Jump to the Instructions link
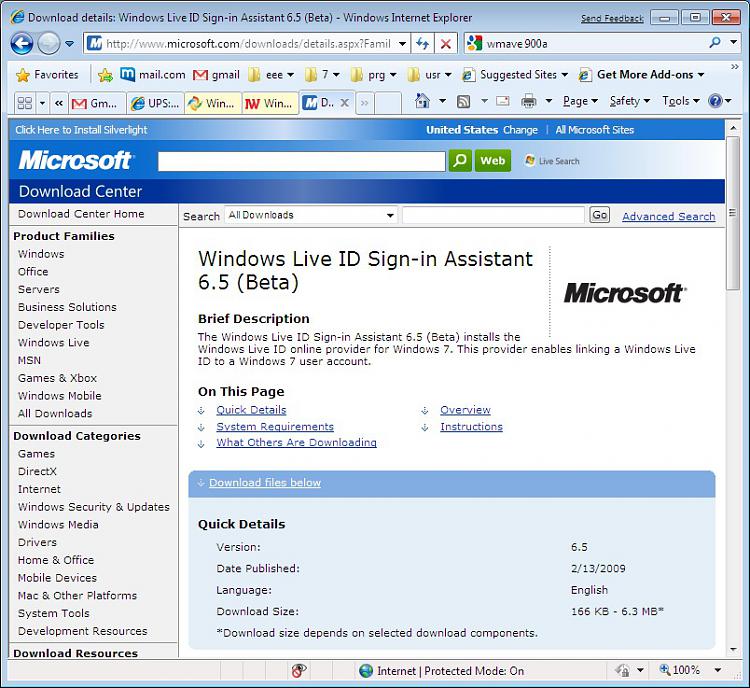750x688 pixels. point(471,426)
